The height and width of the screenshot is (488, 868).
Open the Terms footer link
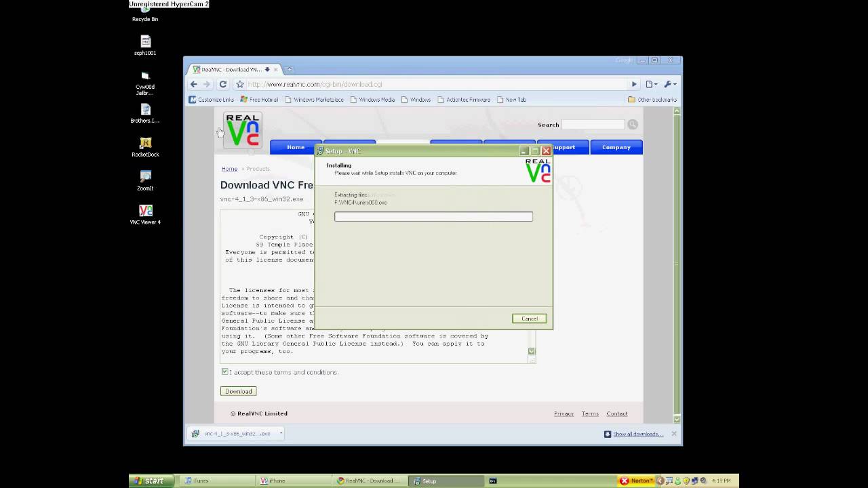click(x=590, y=413)
